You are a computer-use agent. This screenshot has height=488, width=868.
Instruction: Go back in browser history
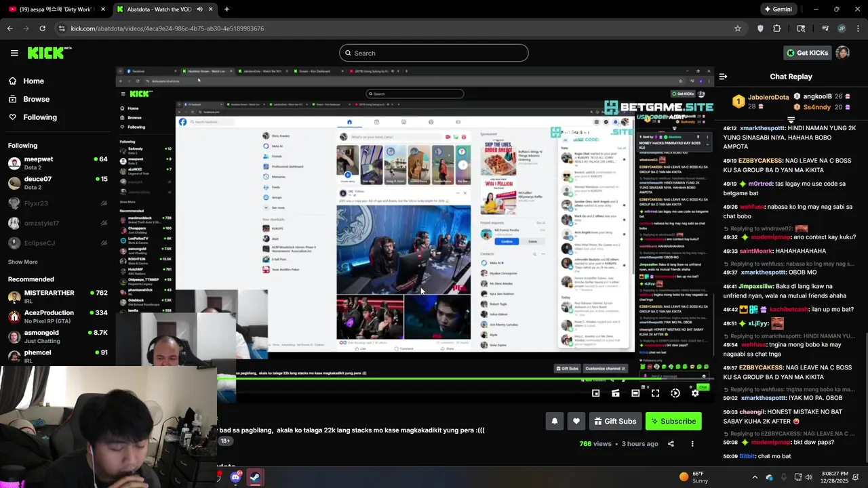pyautogui.click(x=10, y=28)
